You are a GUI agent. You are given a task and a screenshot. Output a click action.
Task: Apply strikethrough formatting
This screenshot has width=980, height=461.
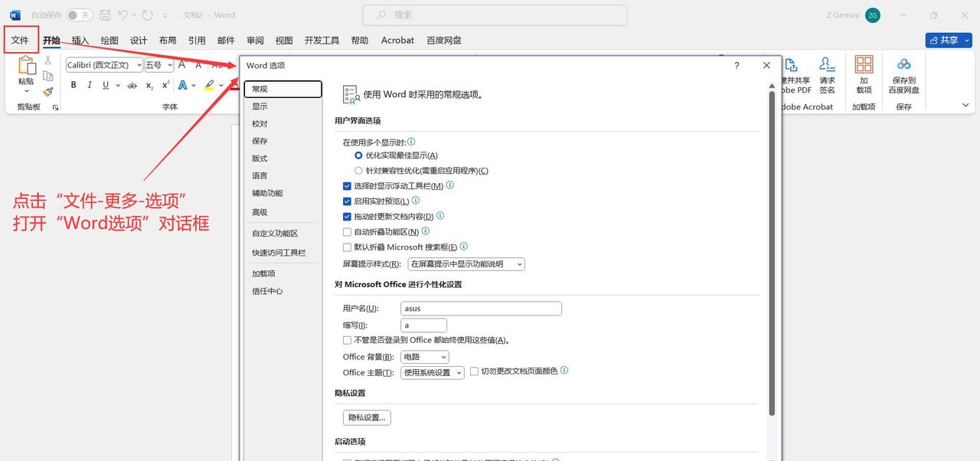[132, 85]
